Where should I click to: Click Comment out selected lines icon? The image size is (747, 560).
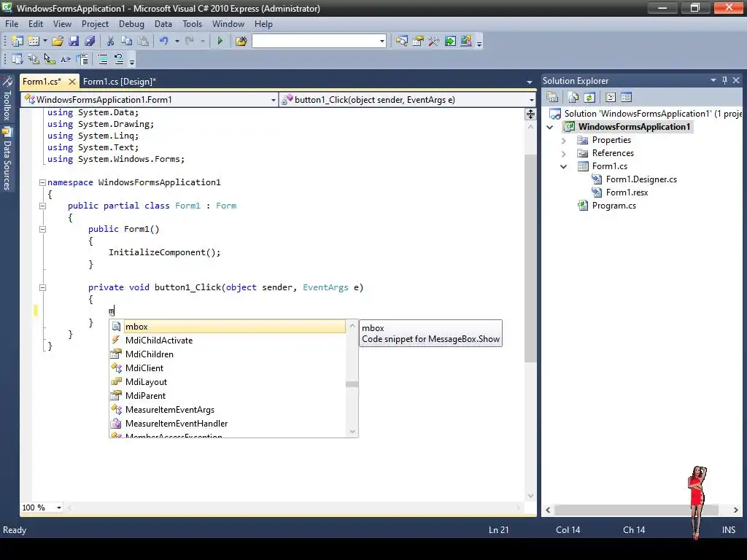[x=103, y=59]
